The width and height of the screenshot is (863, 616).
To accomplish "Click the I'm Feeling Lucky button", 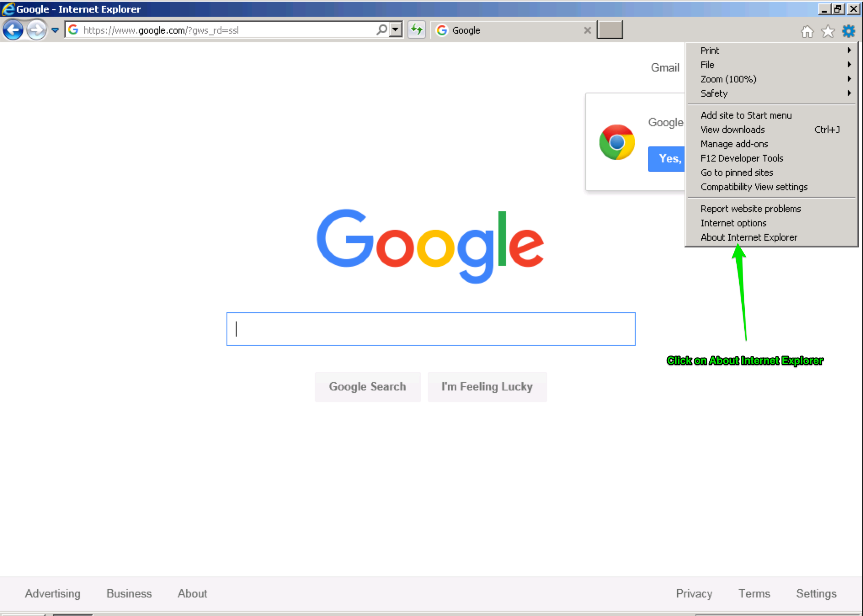I will coord(487,386).
